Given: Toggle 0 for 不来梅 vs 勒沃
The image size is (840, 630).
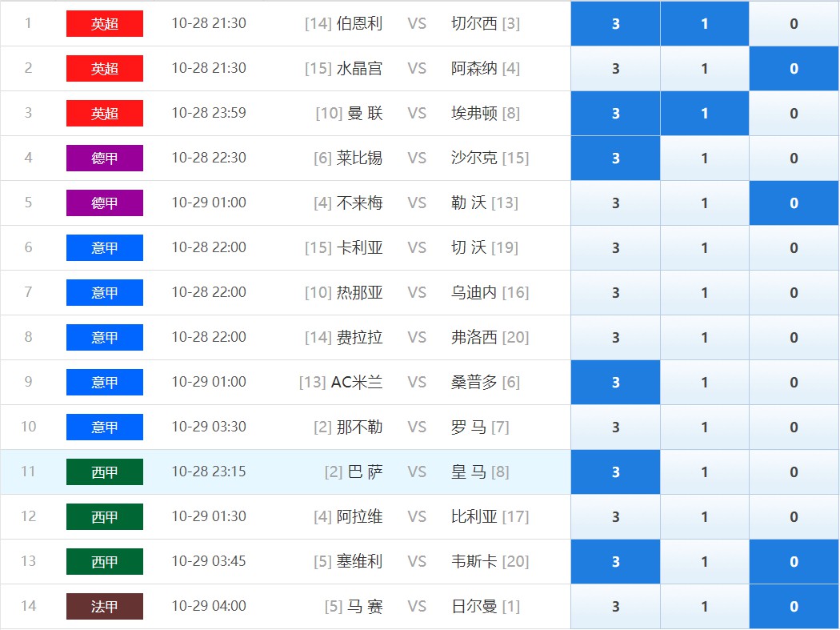Looking at the screenshot, I should click(794, 203).
